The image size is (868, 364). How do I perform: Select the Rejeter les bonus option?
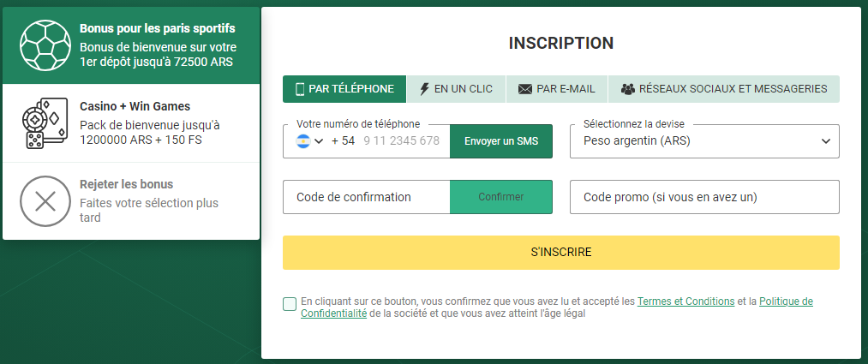click(131, 200)
